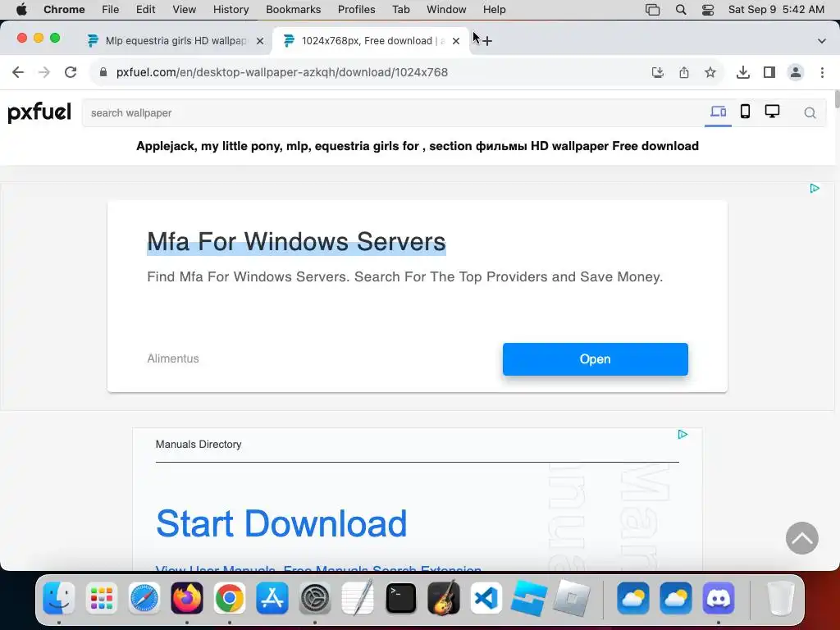
Task: Click the pxfuel logo
Action: coord(39,112)
